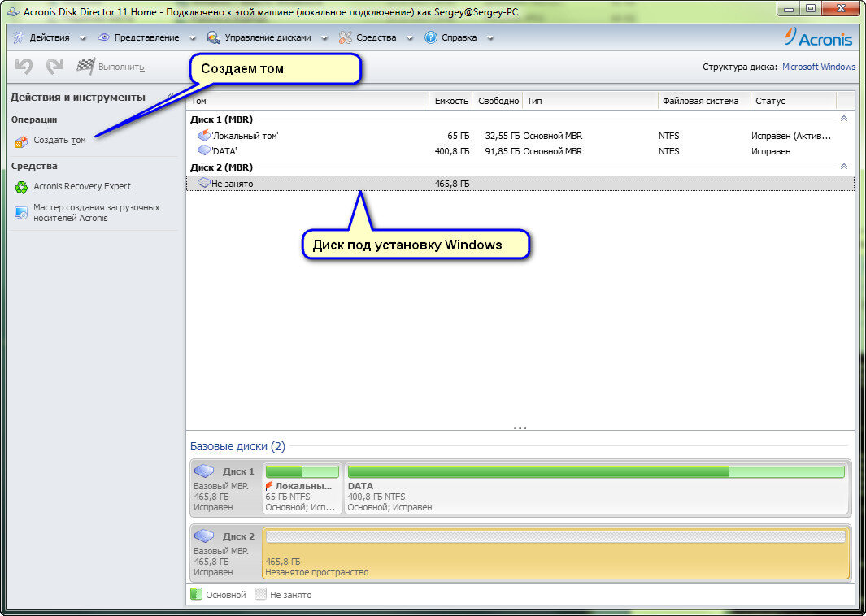Sort by the Тип column header
The width and height of the screenshot is (866, 616).
pyautogui.click(x=590, y=101)
